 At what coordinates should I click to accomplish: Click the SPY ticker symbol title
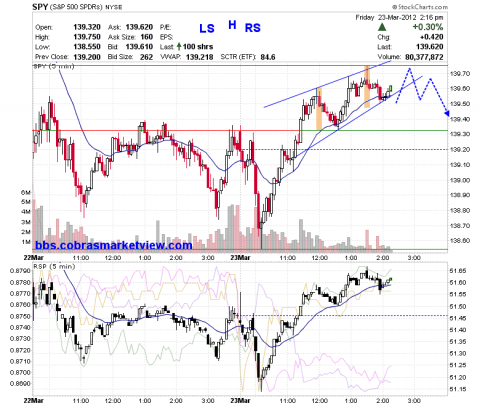click(x=40, y=7)
